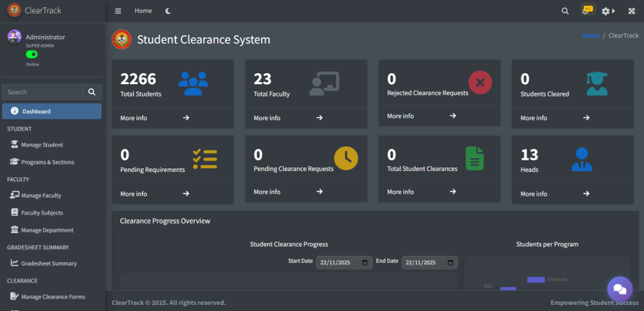This screenshot has height=311, width=644.
Task: Click the Total Students group icon
Action: coord(193,83)
